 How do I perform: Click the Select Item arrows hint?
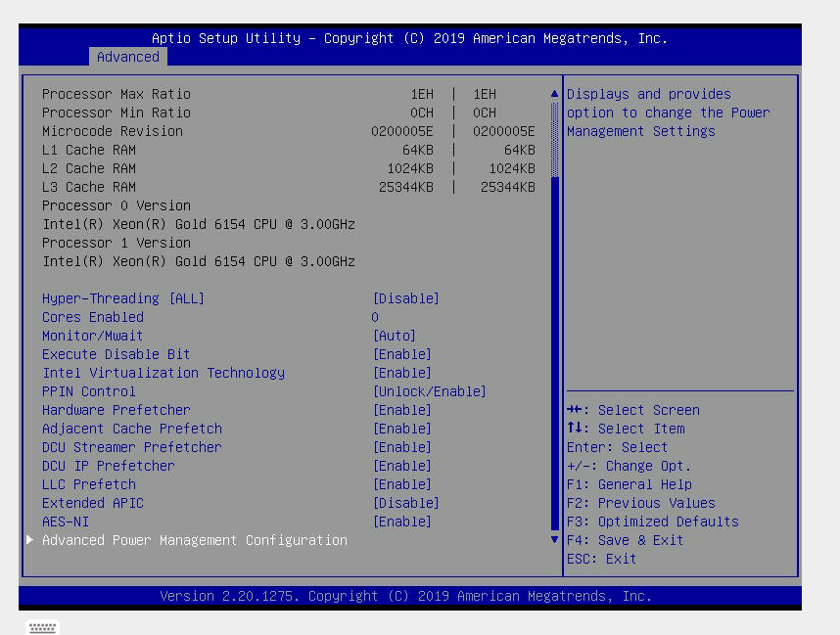click(626, 429)
